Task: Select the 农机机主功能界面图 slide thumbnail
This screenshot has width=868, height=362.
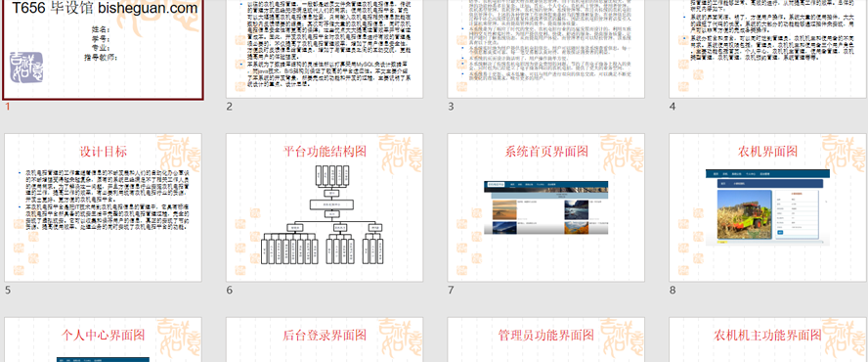Action: (x=767, y=339)
